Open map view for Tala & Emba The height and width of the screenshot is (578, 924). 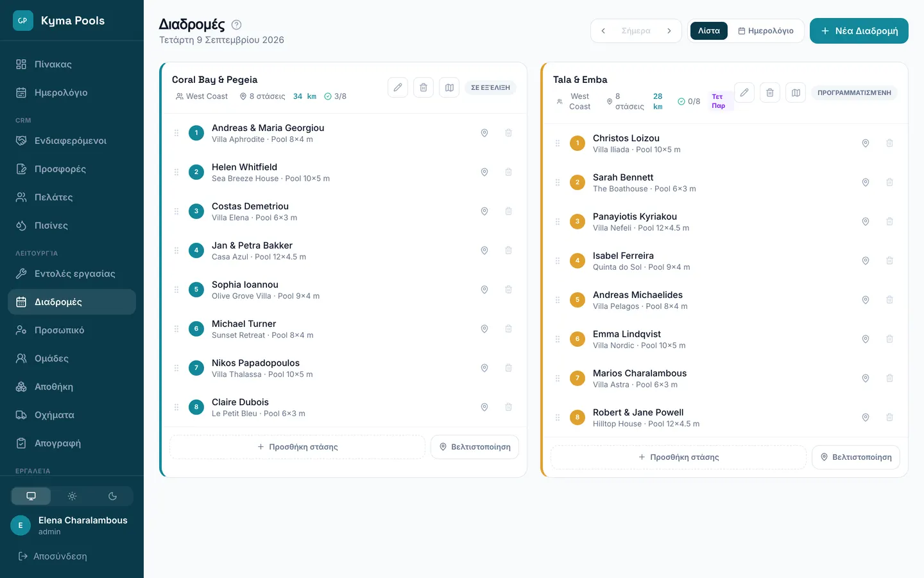pos(796,92)
